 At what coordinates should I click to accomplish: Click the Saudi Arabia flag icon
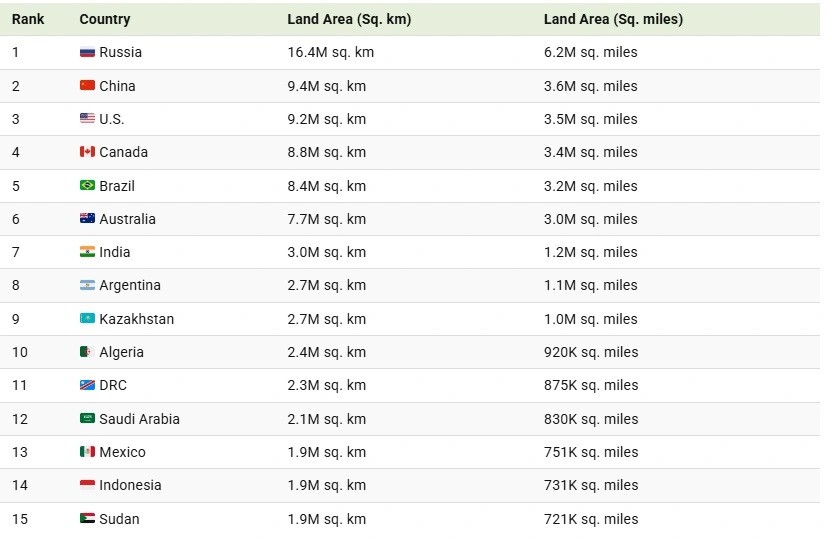tap(88, 419)
